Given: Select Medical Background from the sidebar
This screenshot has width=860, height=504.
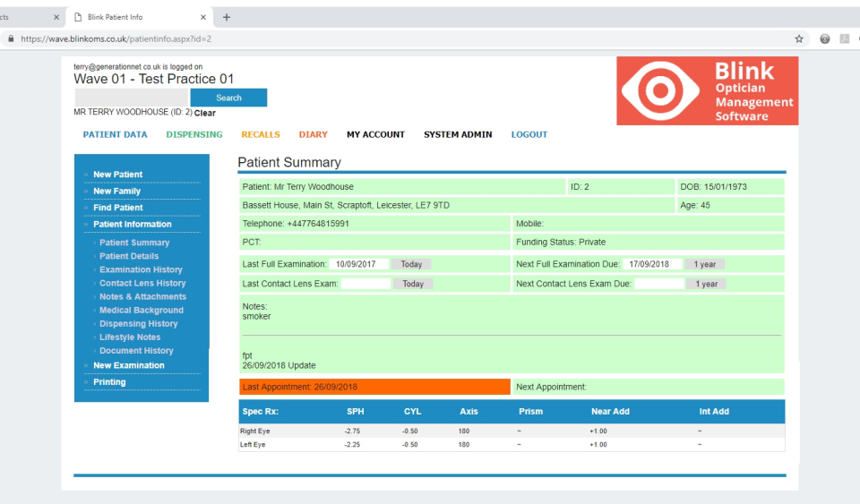Looking at the screenshot, I should (x=141, y=310).
